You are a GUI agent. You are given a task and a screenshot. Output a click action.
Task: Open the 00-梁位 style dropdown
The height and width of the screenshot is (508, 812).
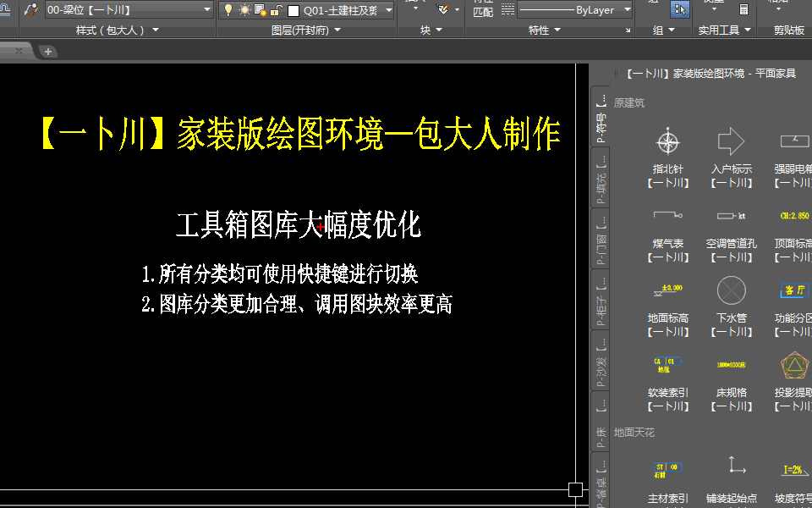coord(129,9)
